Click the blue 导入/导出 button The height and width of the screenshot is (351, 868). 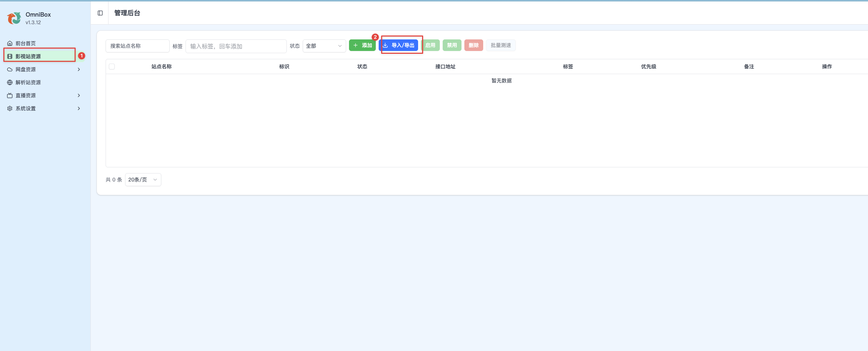point(399,45)
